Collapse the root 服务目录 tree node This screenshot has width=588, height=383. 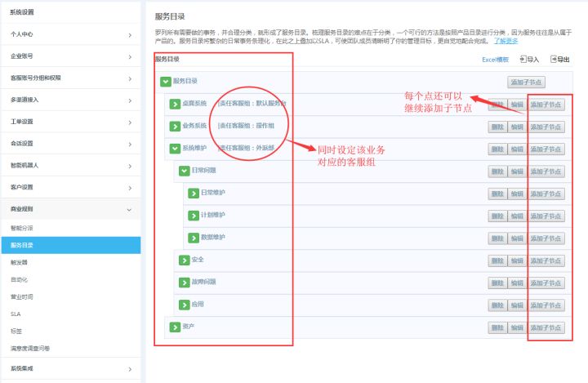(x=166, y=82)
